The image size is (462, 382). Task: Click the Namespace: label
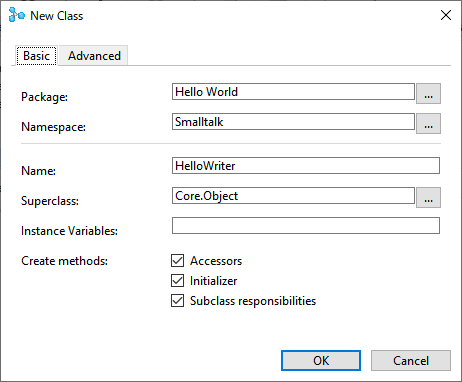coord(53,127)
